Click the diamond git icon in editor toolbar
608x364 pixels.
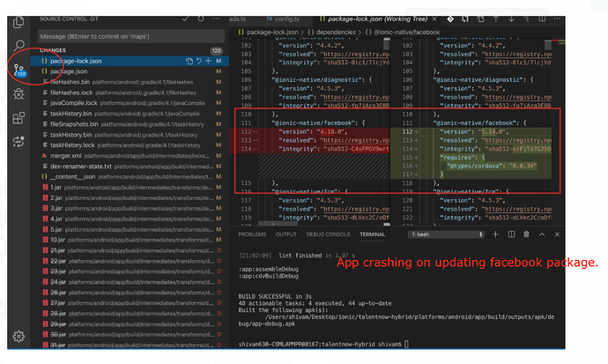[x=450, y=19]
